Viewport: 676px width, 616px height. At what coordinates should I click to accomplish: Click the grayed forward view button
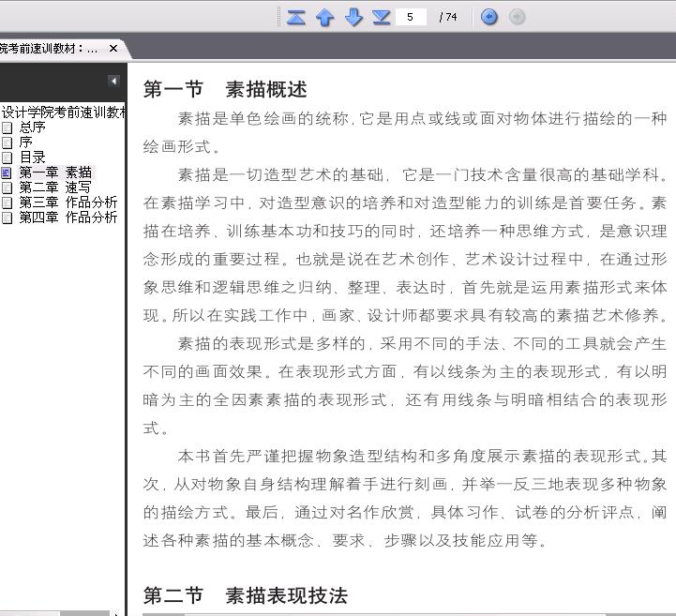coord(517,17)
